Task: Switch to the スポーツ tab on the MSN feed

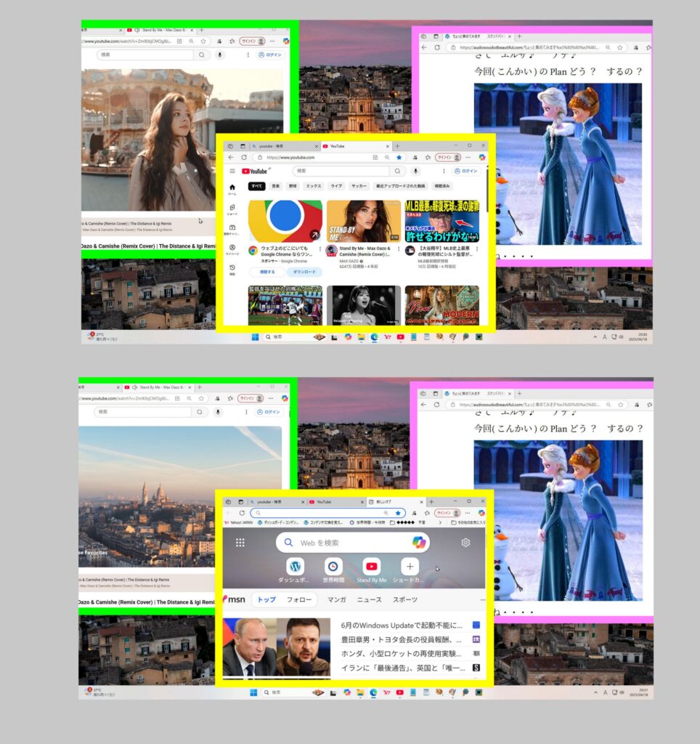Action: coord(405,599)
